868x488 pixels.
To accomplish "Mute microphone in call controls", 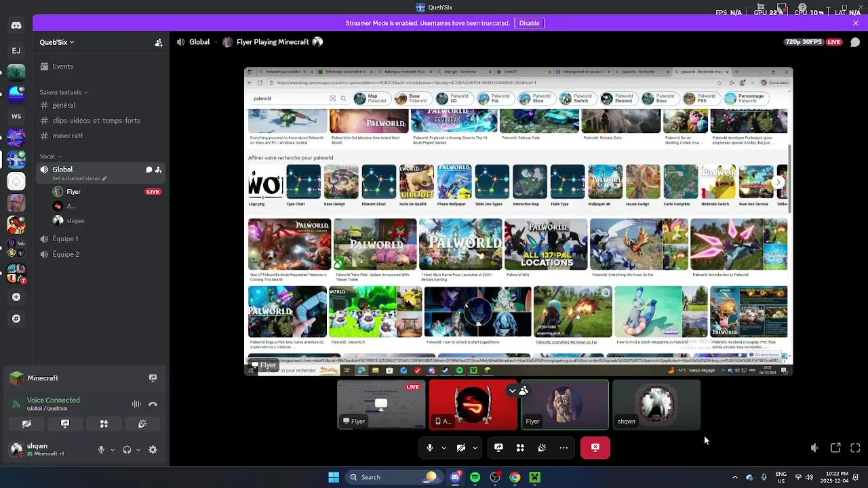I will point(430,447).
